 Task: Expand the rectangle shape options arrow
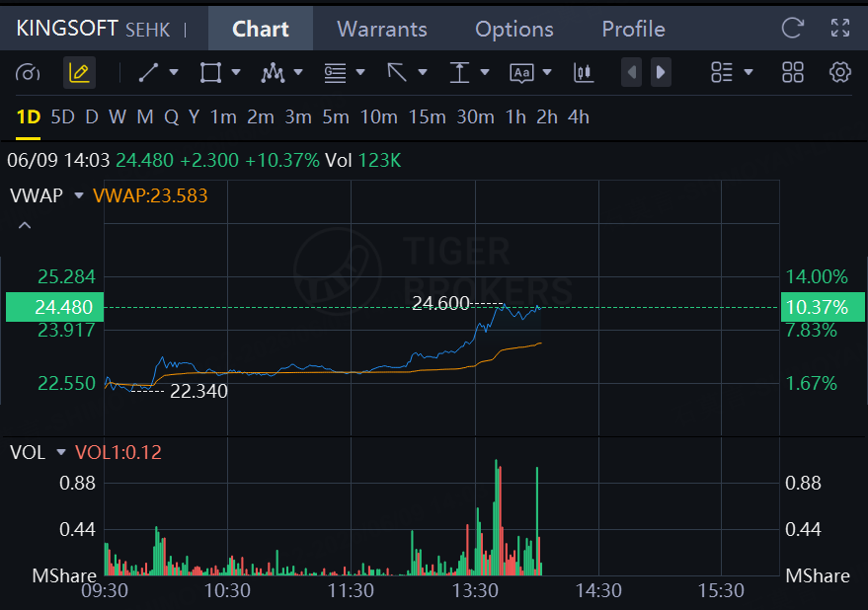[x=236, y=72]
